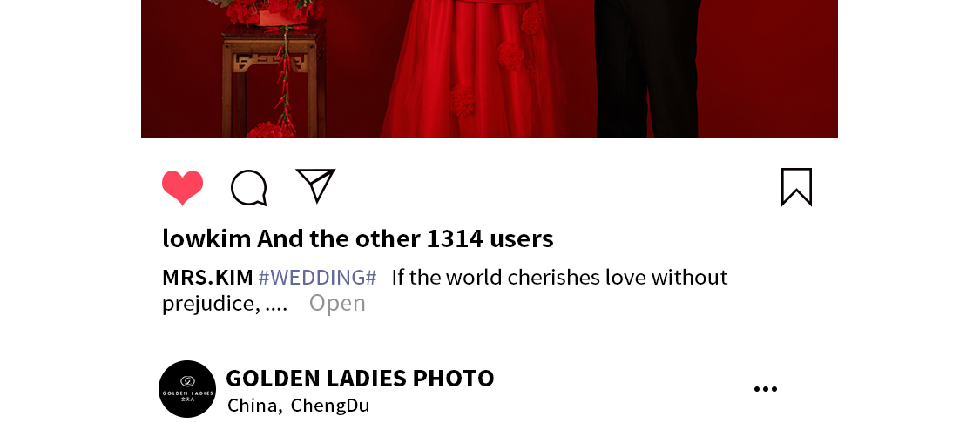980x423 pixels.
Task: Share post with the paper plane icon
Action: 315,185
